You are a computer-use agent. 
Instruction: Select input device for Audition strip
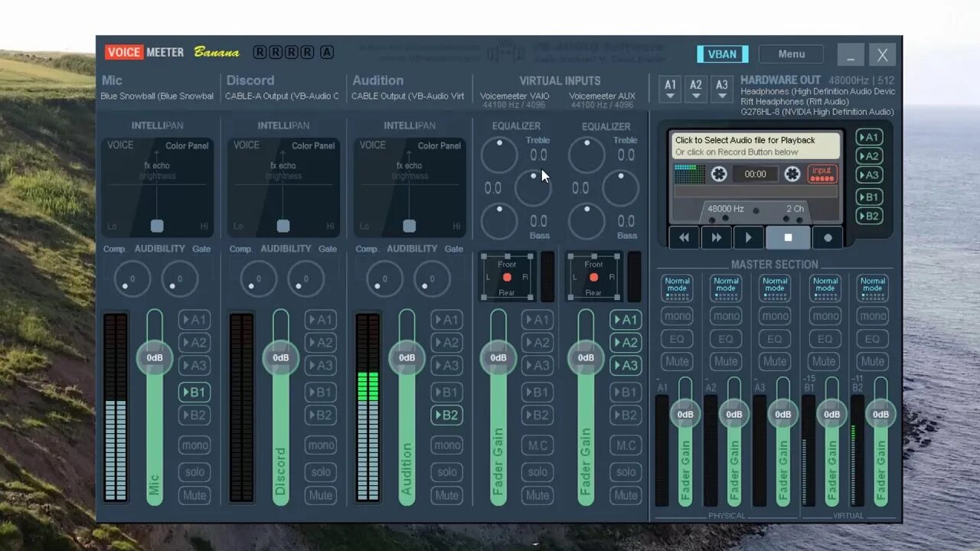(x=407, y=96)
